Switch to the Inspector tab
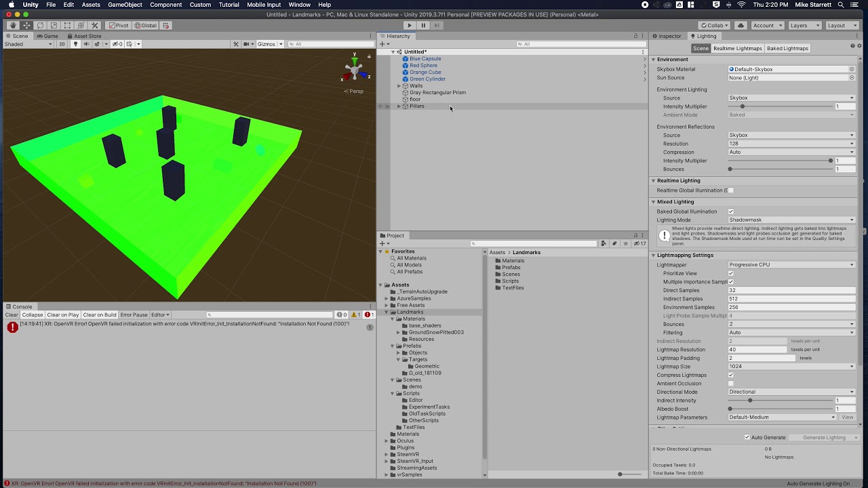 point(667,36)
